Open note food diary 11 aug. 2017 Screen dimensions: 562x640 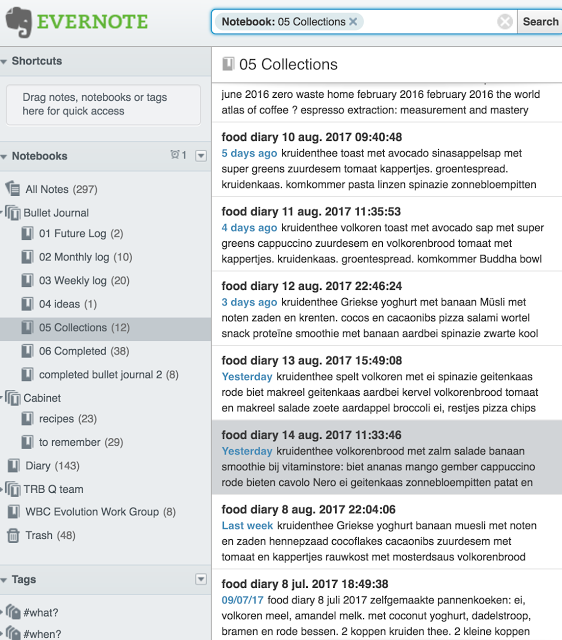[x=387, y=234]
